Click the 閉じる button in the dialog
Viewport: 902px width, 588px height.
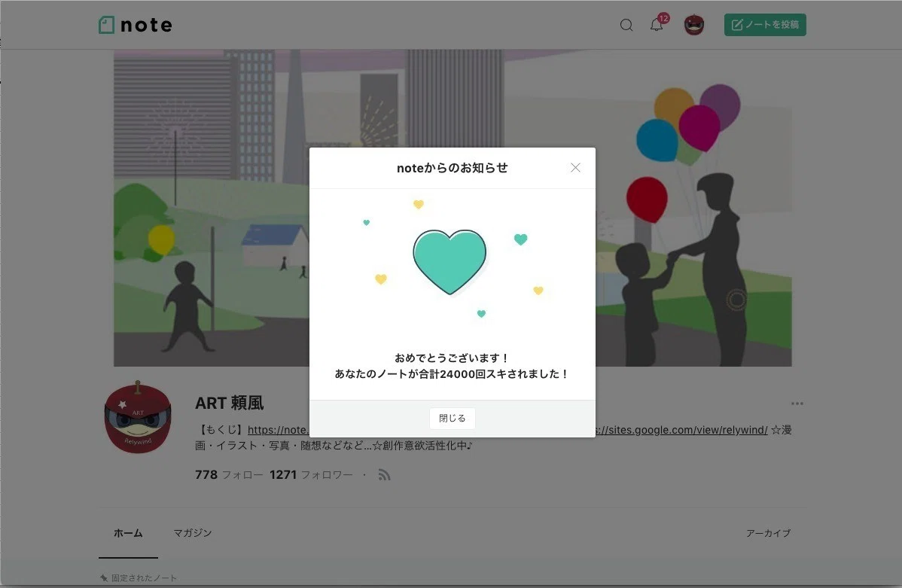pos(453,419)
